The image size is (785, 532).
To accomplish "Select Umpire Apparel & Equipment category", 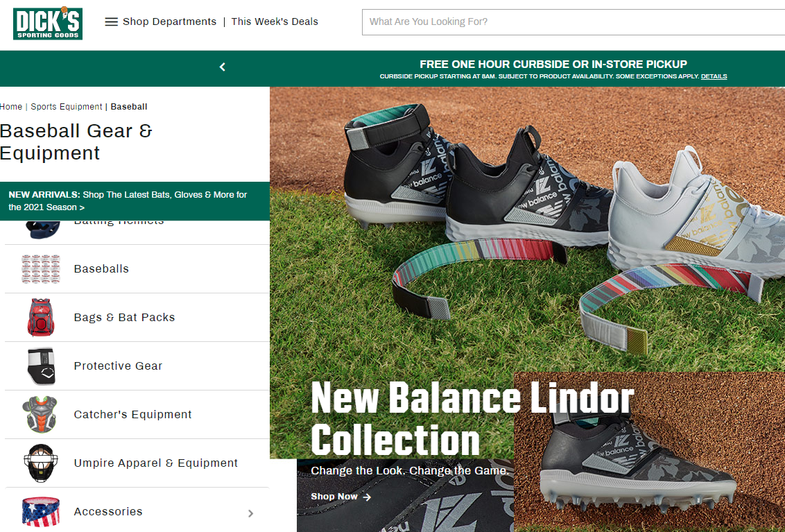I will pyautogui.click(x=156, y=463).
